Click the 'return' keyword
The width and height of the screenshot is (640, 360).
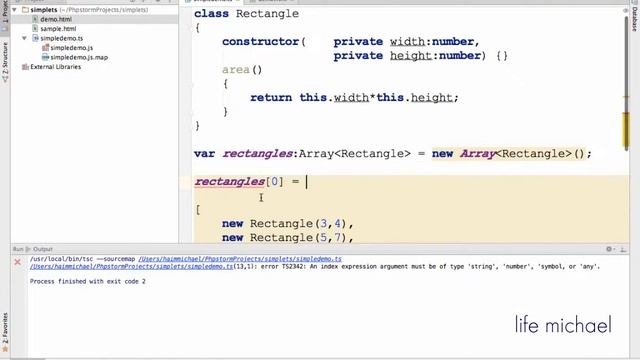coord(271,98)
